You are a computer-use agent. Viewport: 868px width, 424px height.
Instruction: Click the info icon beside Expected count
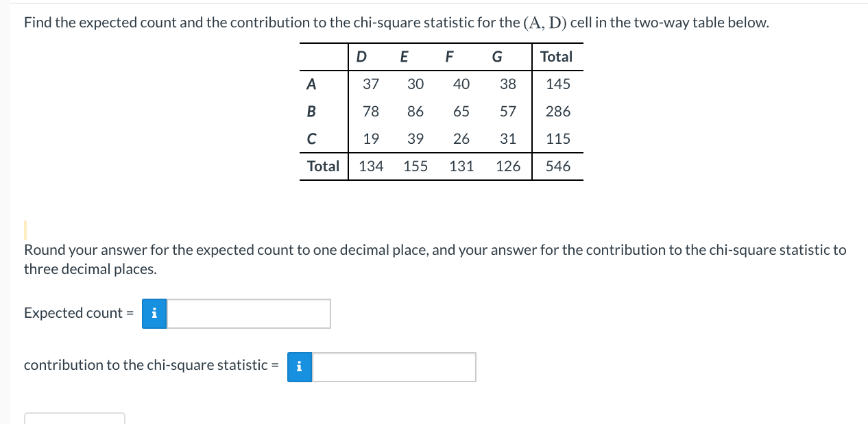click(x=154, y=313)
